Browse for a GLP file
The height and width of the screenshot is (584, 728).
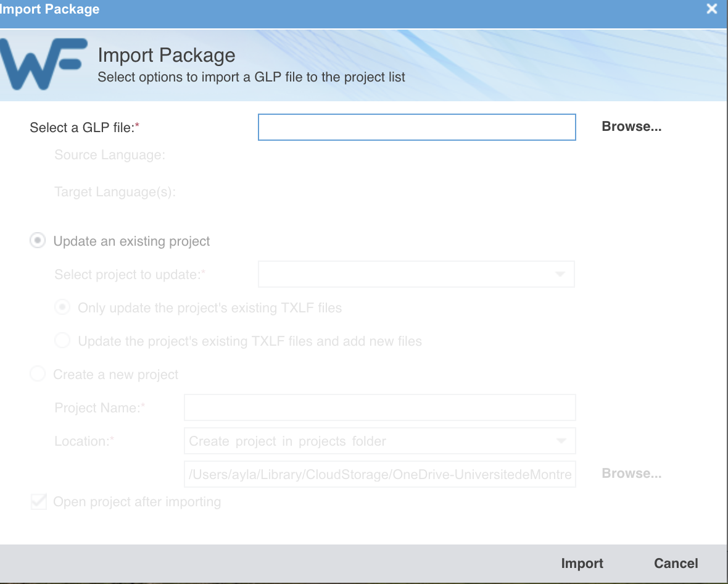631,127
